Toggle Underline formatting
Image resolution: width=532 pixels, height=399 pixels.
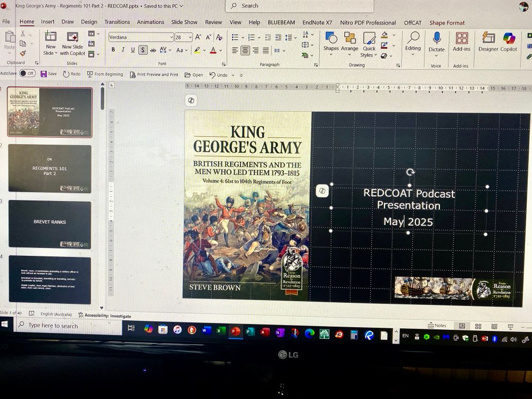(132, 50)
